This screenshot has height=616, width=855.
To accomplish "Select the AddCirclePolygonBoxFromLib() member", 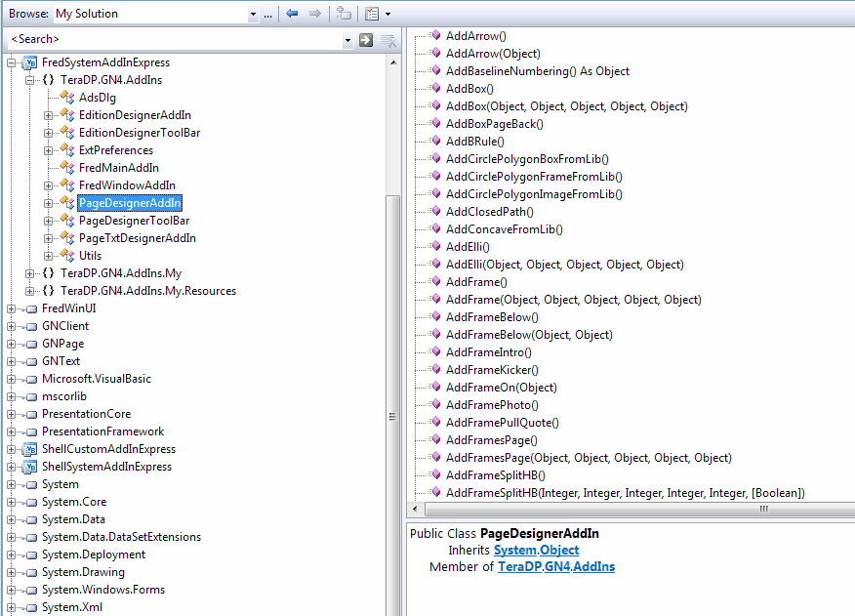I will tap(527, 159).
